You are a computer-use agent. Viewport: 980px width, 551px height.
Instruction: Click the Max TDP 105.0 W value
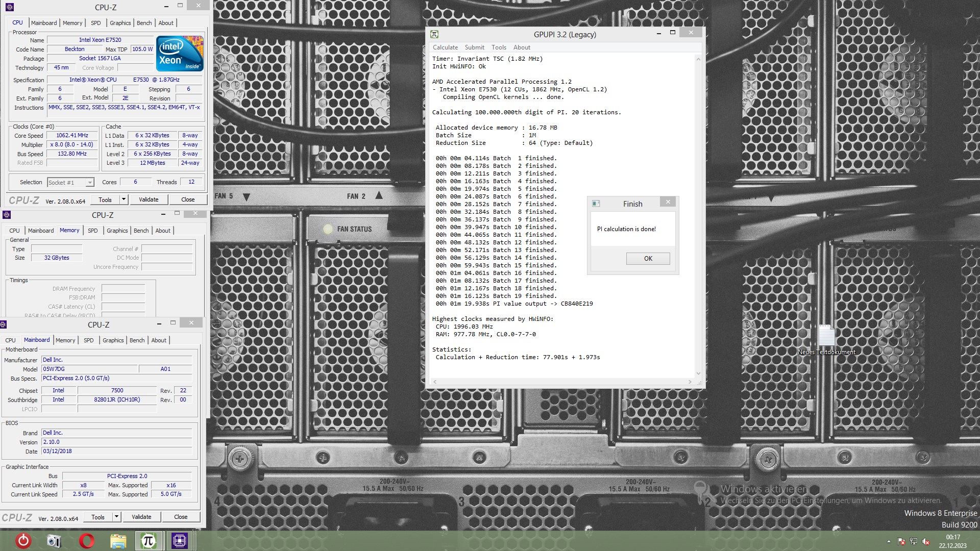(142, 49)
